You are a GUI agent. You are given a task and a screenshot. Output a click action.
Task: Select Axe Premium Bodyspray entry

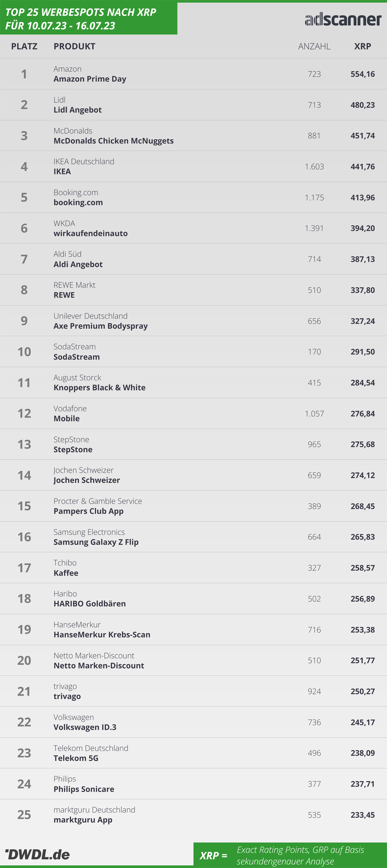[101, 326]
